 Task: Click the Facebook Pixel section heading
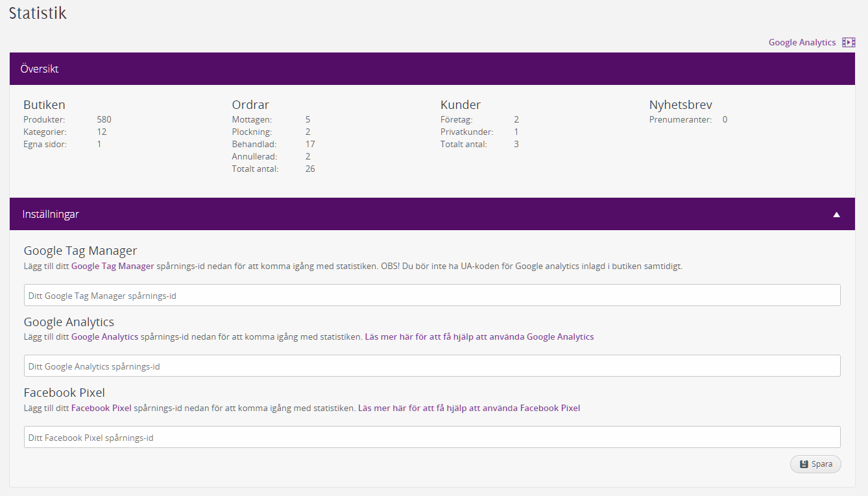[x=64, y=392]
